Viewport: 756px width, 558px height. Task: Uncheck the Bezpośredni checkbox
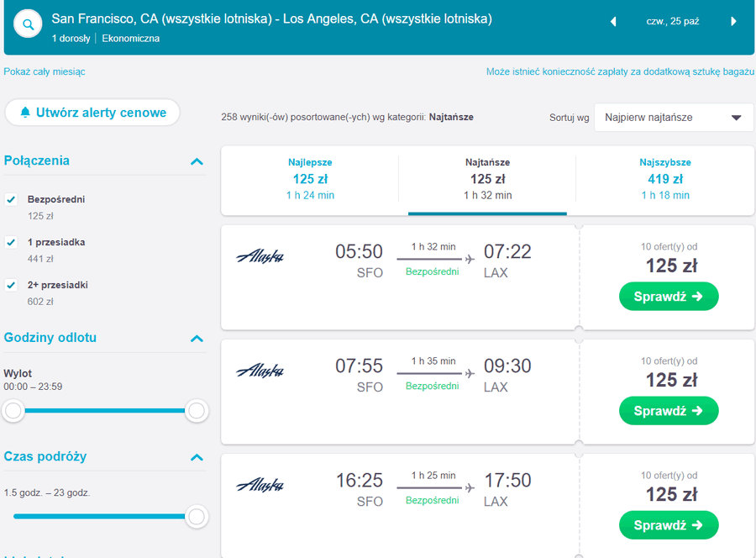pos(11,200)
